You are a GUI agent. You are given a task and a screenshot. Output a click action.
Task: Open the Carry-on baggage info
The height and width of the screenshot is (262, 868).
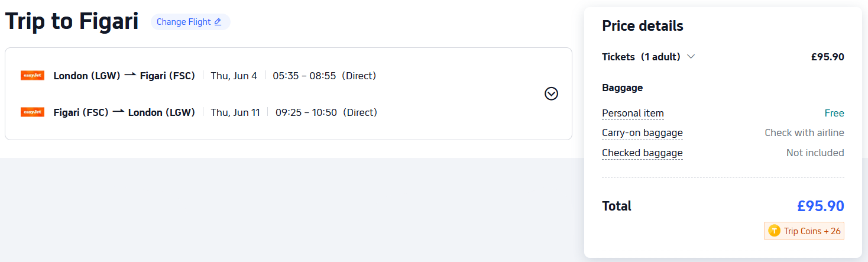pos(642,132)
